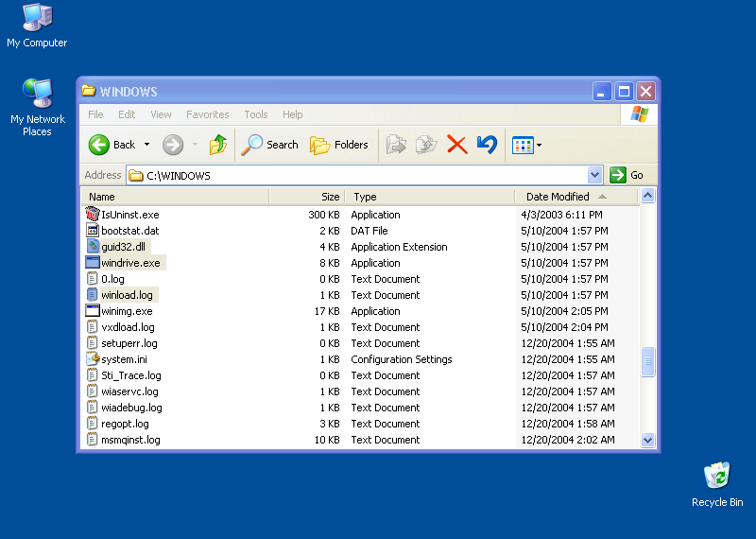
Task: Click the wiaservc.log file icon
Action: click(92, 391)
